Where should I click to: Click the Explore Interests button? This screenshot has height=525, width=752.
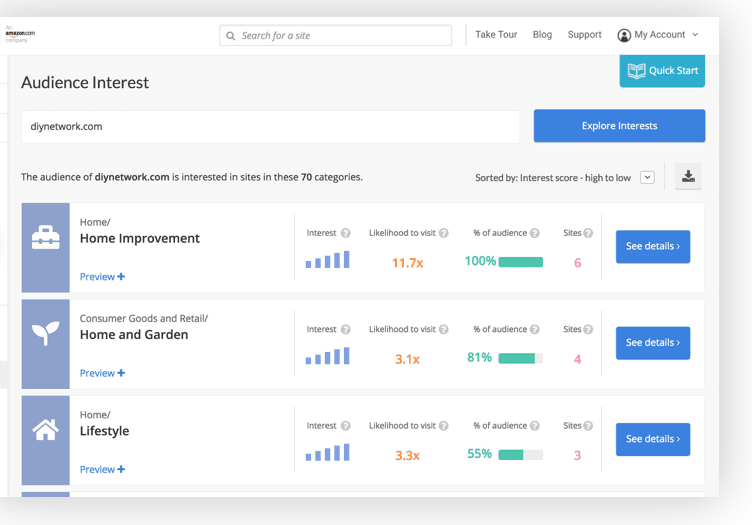click(x=619, y=126)
